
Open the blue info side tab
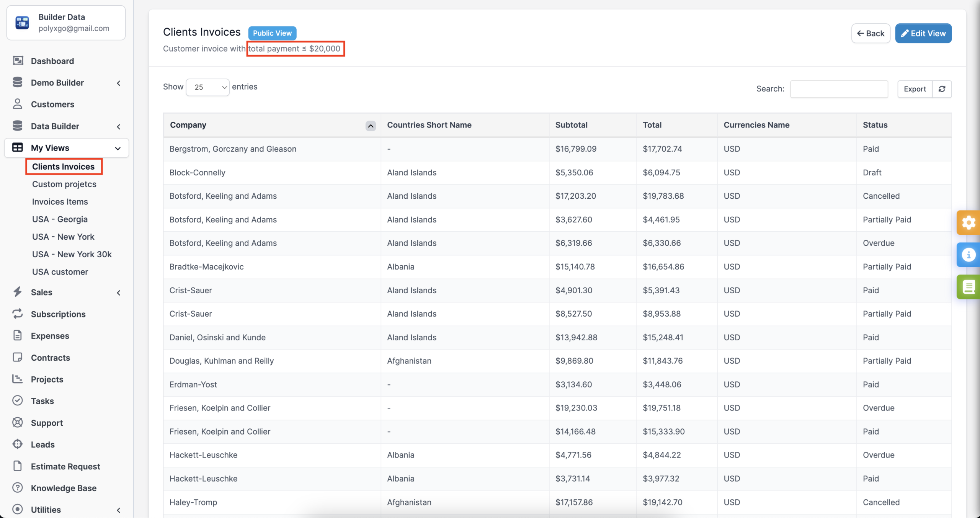click(968, 255)
